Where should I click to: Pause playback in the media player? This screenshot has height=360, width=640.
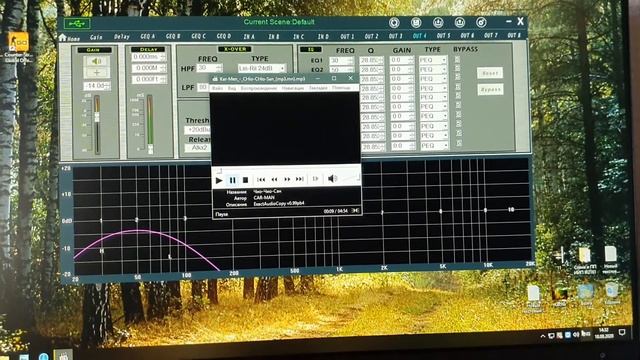pyautogui.click(x=232, y=180)
